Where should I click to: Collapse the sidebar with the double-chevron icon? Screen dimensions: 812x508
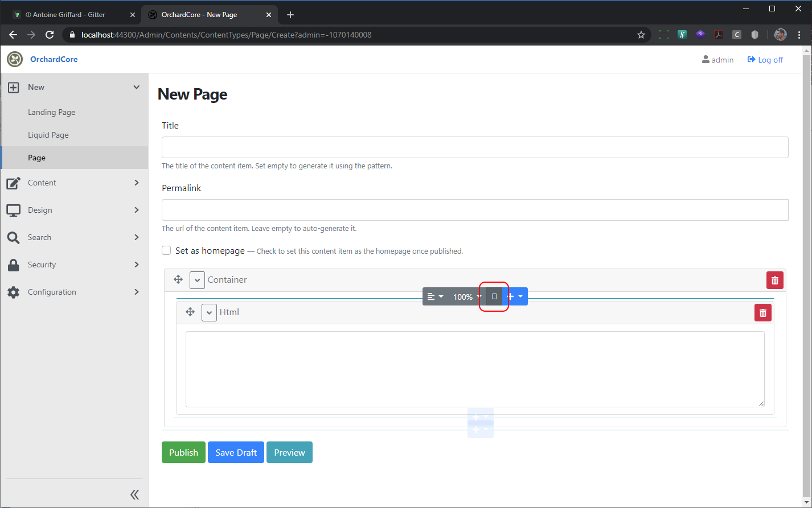coord(135,494)
